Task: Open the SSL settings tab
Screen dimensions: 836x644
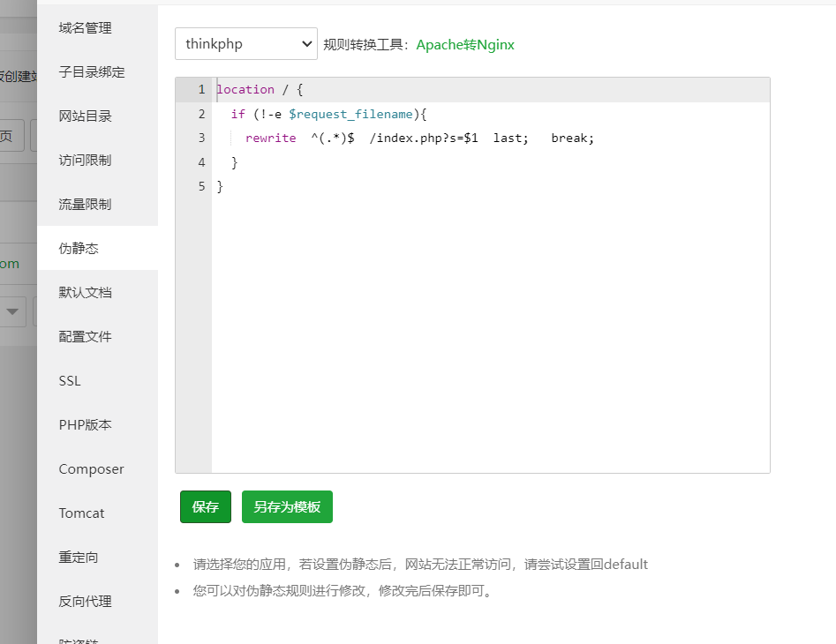Action: pyautogui.click(x=70, y=381)
